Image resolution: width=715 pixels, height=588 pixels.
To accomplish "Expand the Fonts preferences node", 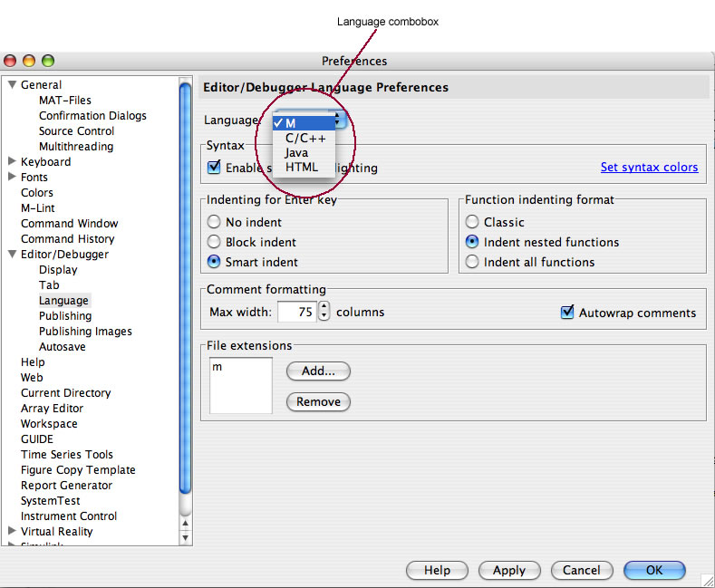I will point(13,178).
